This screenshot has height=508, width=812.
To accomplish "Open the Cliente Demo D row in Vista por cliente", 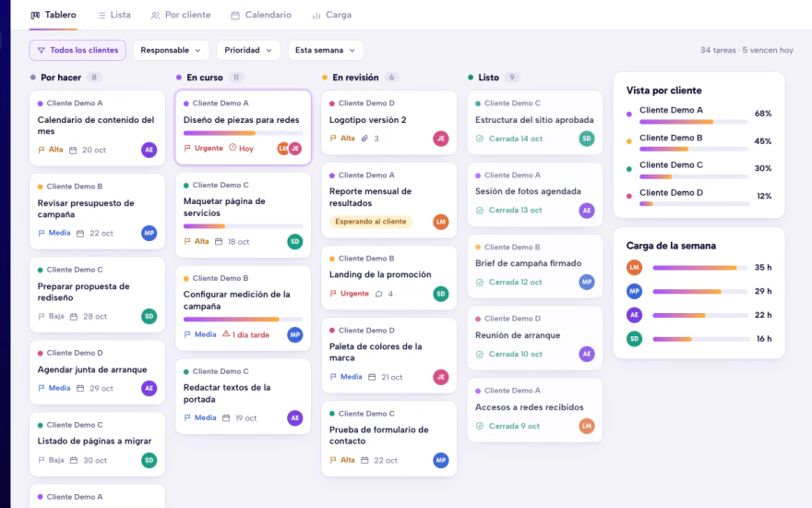I will coord(699,197).
